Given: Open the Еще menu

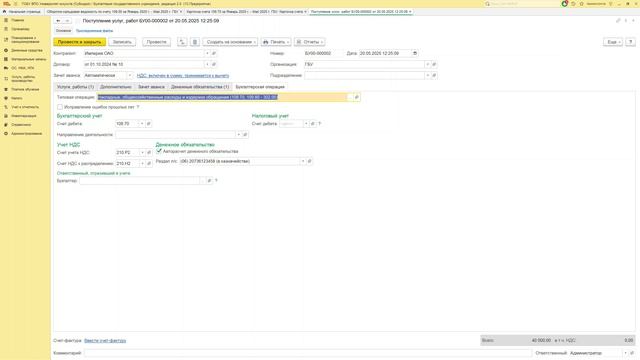Looking at the screenshot, I should [613, 42].
